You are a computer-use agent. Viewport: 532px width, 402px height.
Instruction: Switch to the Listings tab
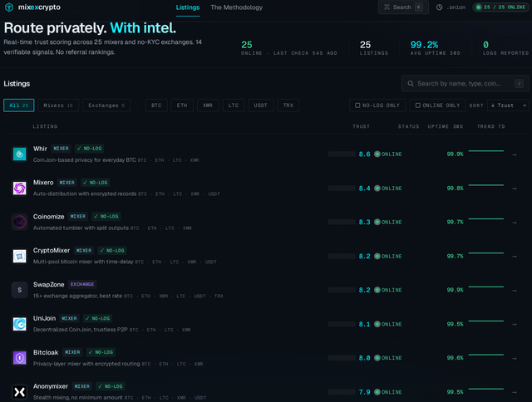pyautogui.click(x=188, y=7)
